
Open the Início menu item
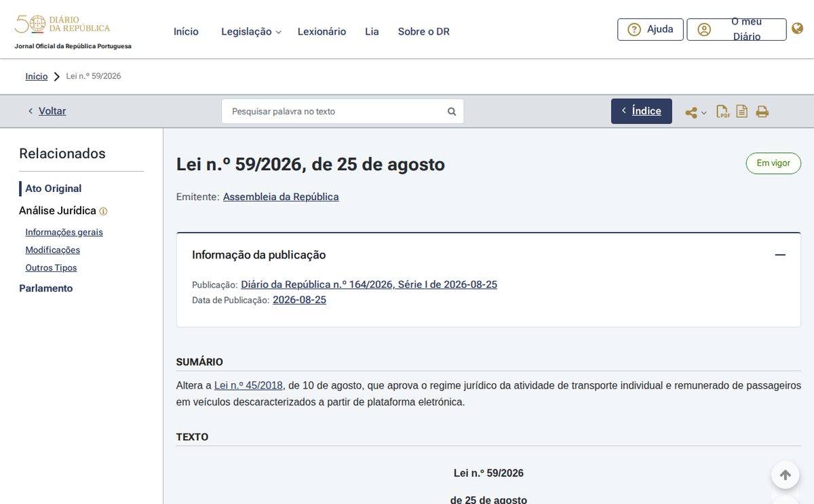tap(186, 32)
